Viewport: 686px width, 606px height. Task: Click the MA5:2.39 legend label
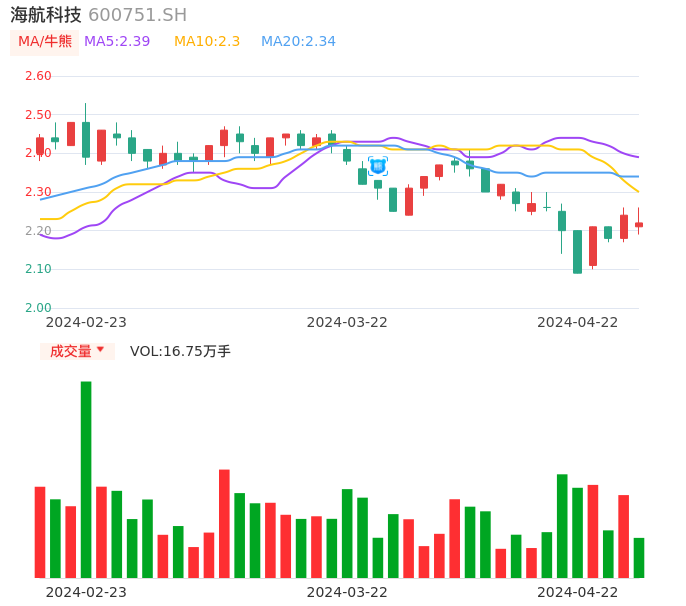[x=117, y=42]
